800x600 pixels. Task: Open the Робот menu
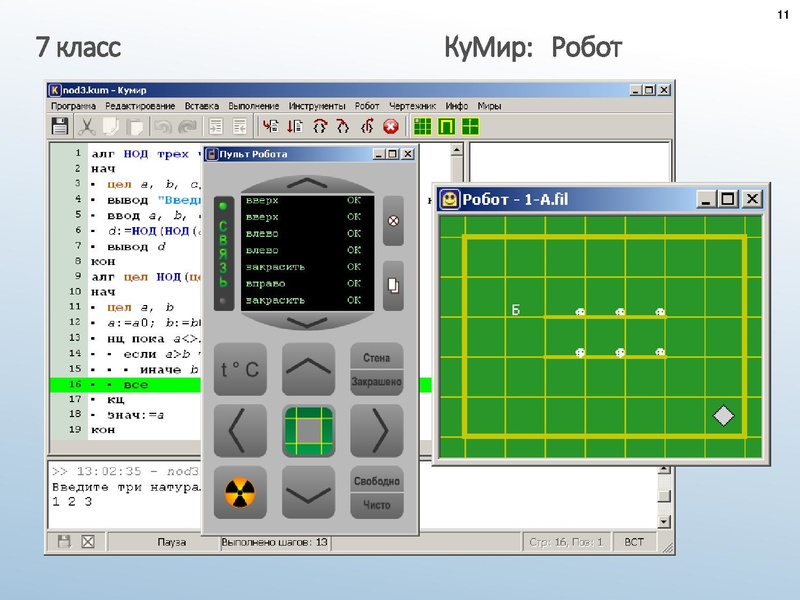click(x=367, y=106)
